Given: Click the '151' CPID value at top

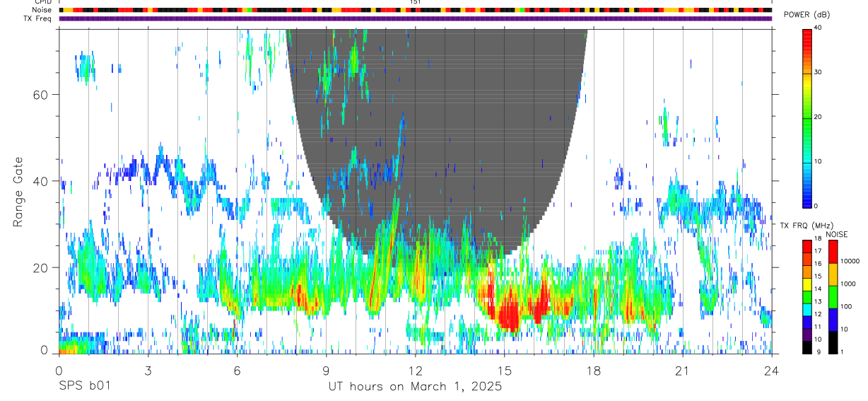Looking at the screenshot, I should point(415,2).
